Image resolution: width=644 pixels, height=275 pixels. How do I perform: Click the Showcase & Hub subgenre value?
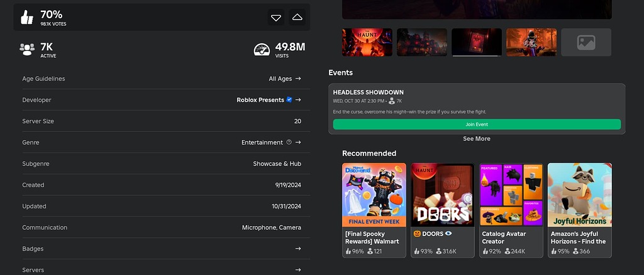pos(277,163)
